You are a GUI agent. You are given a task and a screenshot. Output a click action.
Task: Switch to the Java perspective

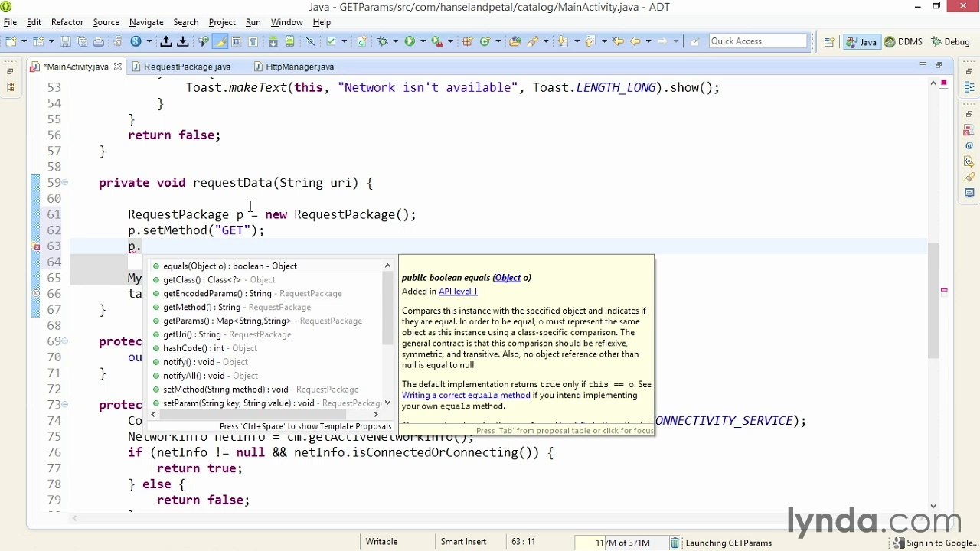[x=861, y=42]
